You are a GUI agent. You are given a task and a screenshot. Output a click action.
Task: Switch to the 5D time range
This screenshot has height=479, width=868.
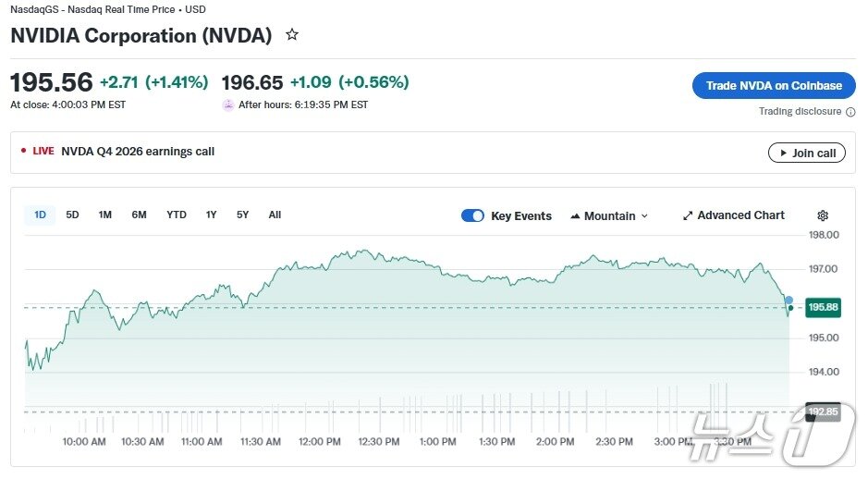click(72, 215)
